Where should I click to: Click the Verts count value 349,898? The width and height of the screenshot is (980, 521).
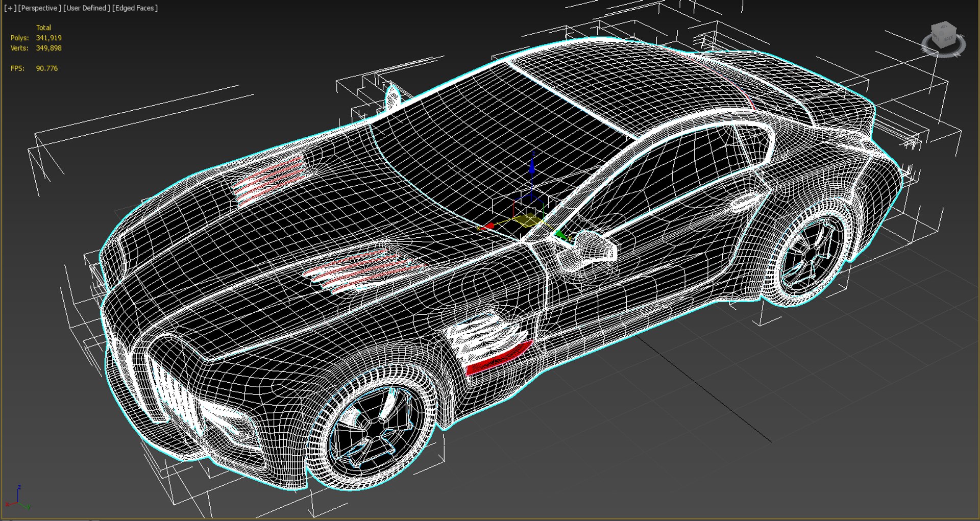pos(48,48)
